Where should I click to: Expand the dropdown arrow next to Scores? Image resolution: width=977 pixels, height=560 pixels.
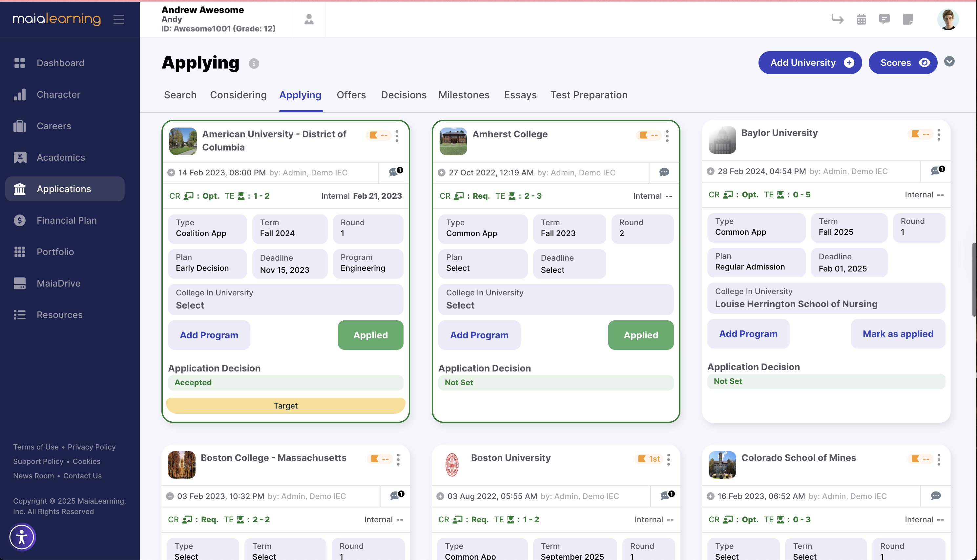(x=949, y=62)
